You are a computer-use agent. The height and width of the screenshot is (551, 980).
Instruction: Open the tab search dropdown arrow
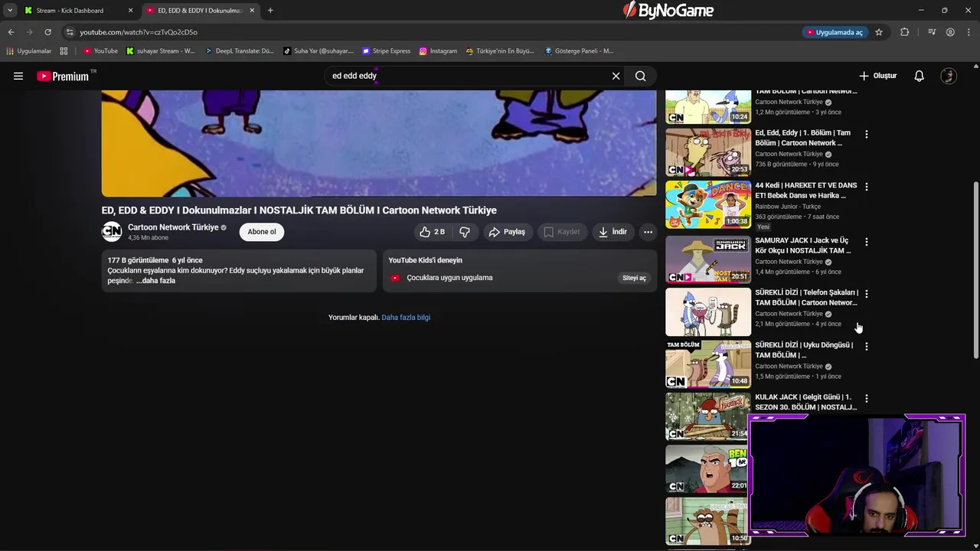tap(10, 11)
